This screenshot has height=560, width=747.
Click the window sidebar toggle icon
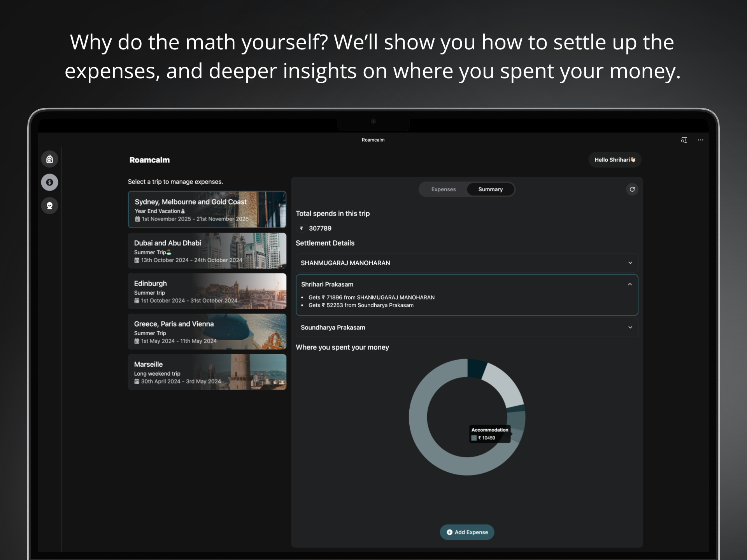coord(684,140)
